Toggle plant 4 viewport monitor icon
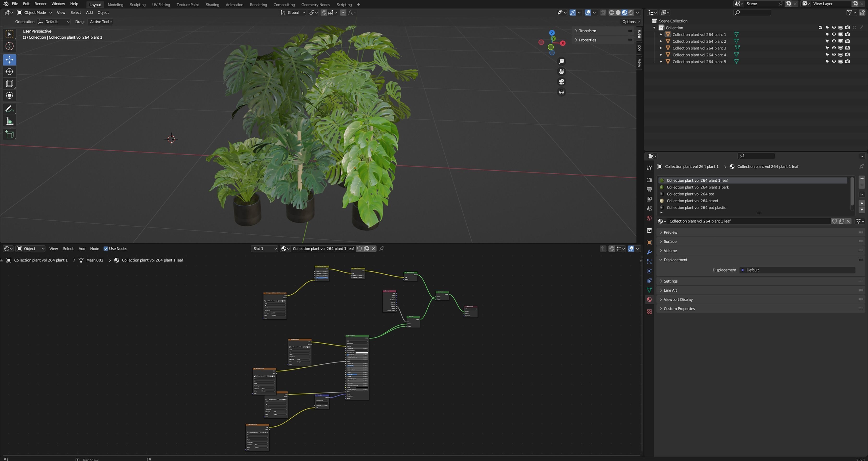 tap(841, 55)
